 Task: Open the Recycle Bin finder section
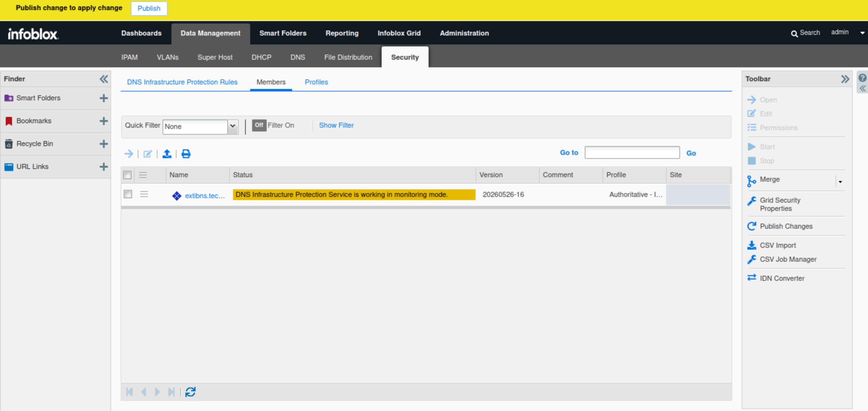[35, 144]
